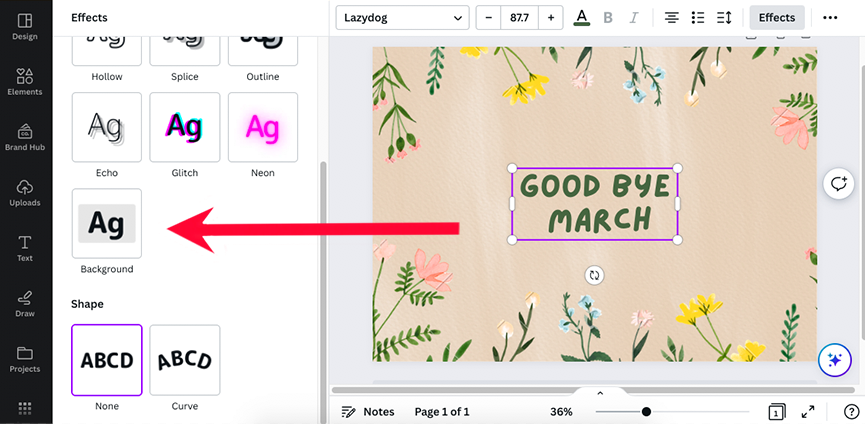This screenshot has width=865, height=424.
Task: Click the Page 1 of 1 indicator
Action: [x=442, y=412]
